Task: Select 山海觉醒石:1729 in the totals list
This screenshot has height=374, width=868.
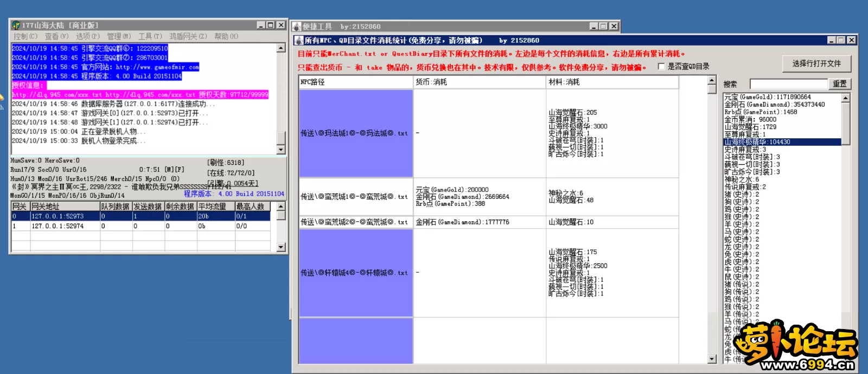Action: click(782, 127)
